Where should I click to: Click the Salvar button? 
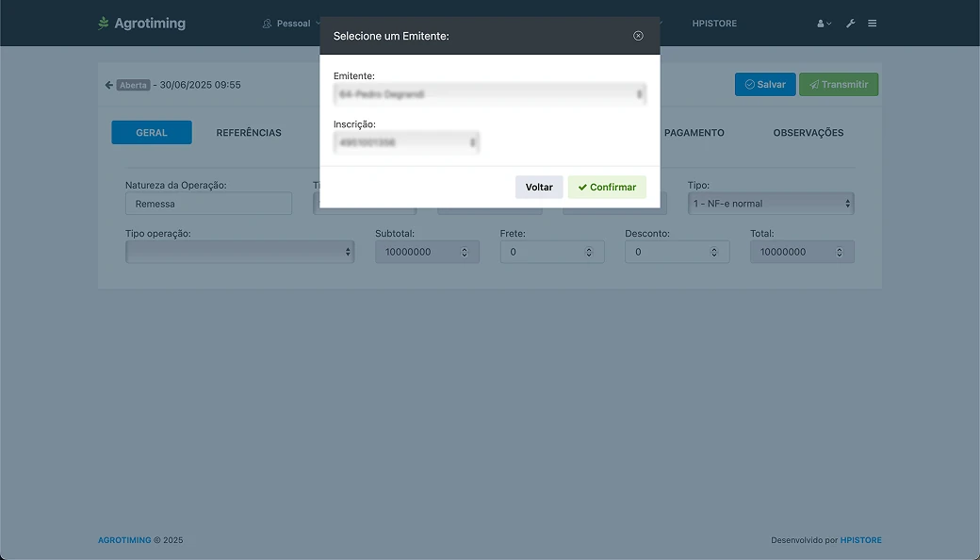pos(764,85)
